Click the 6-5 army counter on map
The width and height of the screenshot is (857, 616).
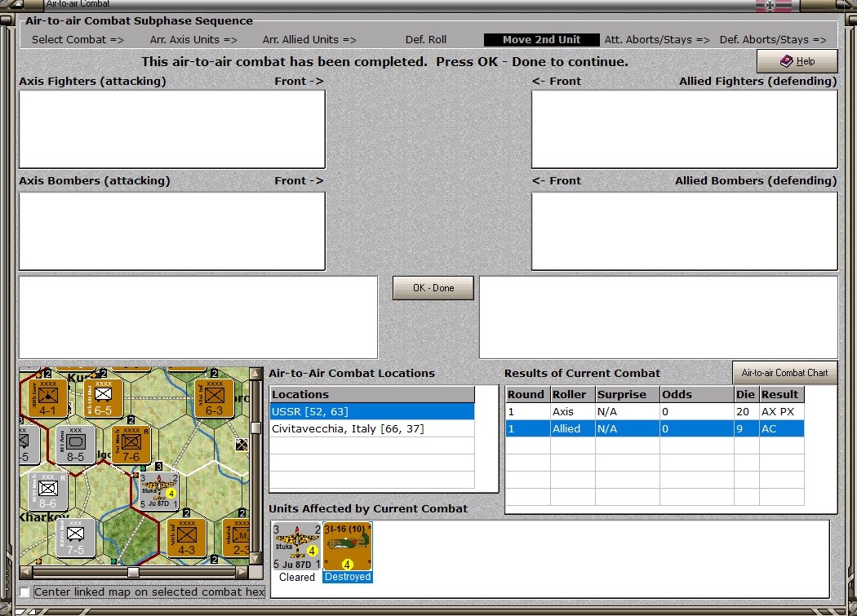coord(104,398)
